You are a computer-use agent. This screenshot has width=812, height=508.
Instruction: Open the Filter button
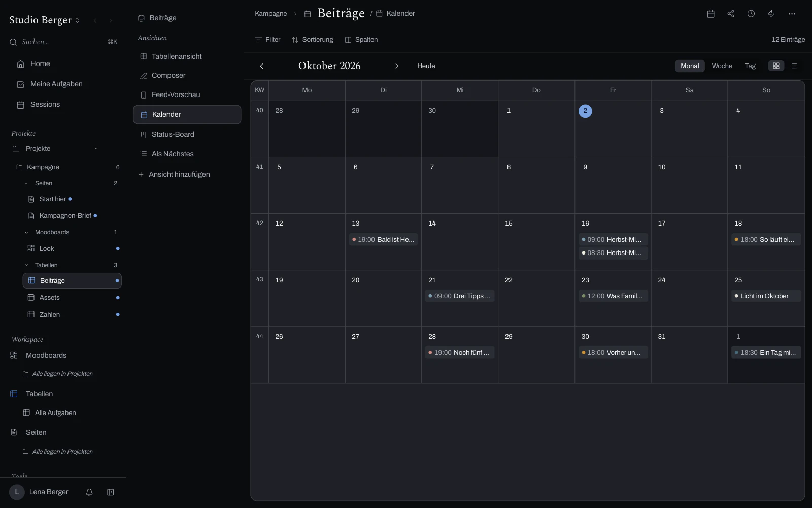tap(267, 40)
